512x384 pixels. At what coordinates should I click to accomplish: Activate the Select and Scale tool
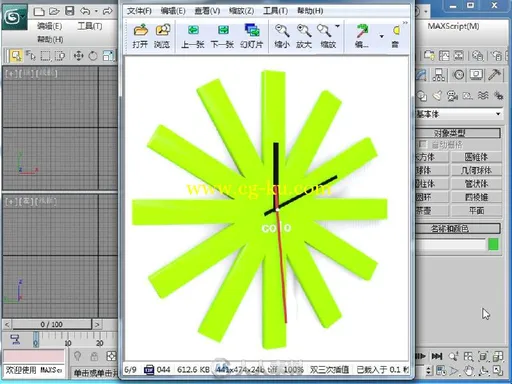point(109,56)
